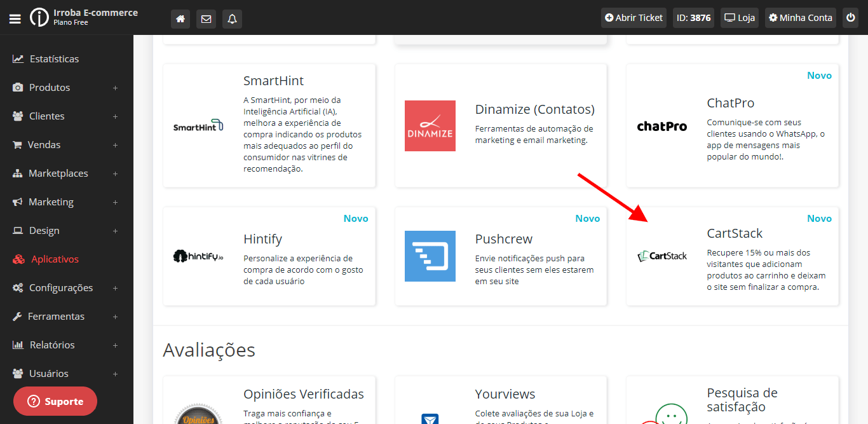This screenshot has height=424, width=868.
Task: Click the Clientes people icon
Action: (18, 116)
